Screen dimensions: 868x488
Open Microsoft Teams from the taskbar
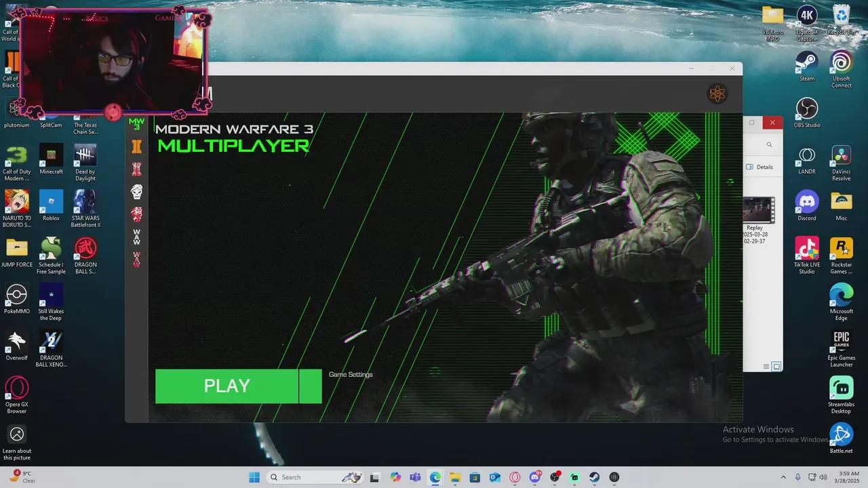[415, 477]
